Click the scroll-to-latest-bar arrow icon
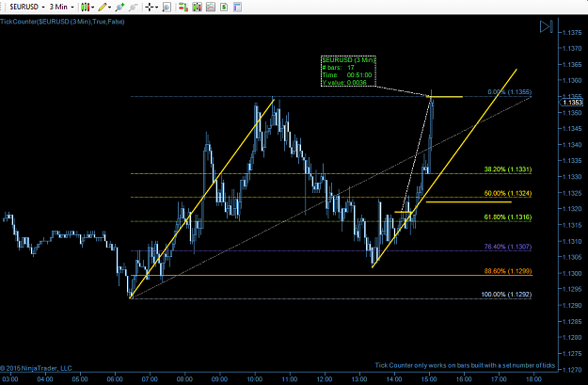 546,26
